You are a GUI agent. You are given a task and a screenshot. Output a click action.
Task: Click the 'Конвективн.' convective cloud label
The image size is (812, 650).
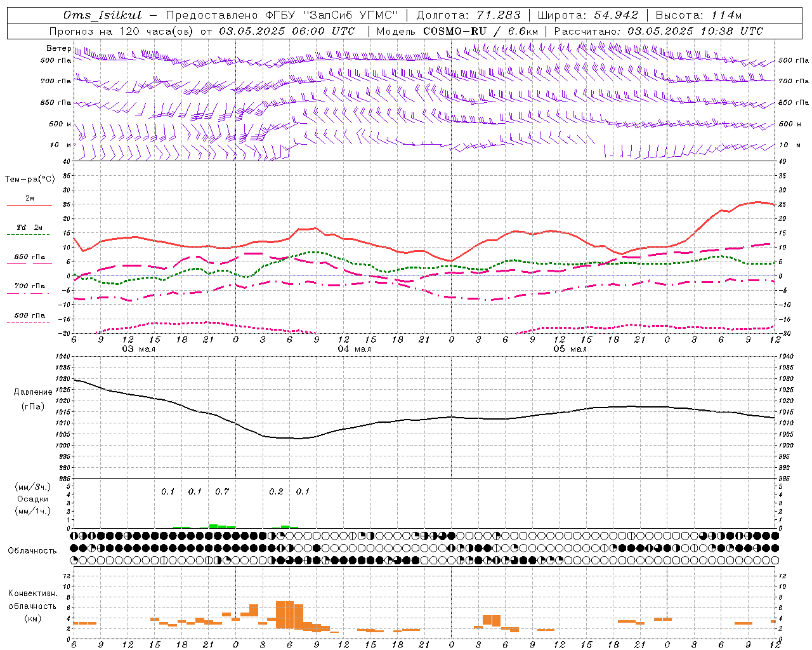33,594
